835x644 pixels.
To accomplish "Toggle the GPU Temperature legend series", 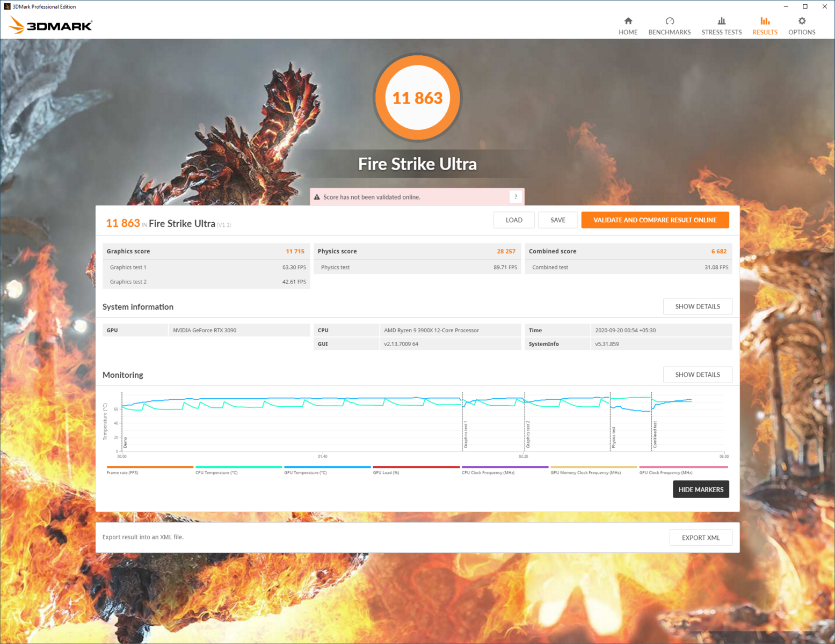I will click(x=327, y=470).
